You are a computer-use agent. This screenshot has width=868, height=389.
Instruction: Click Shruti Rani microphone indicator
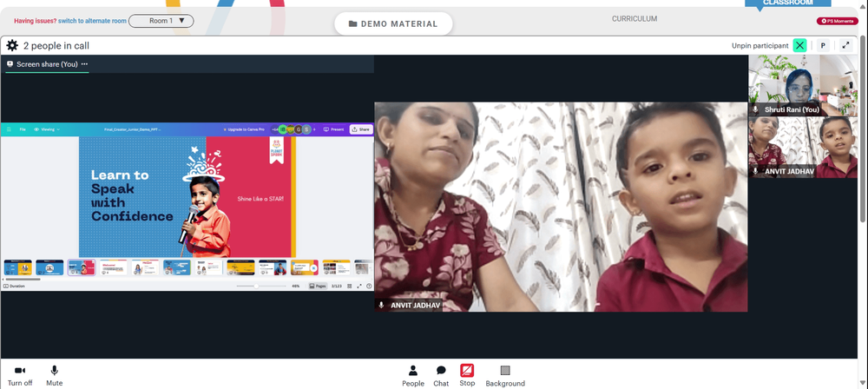(x=755, y=109)
